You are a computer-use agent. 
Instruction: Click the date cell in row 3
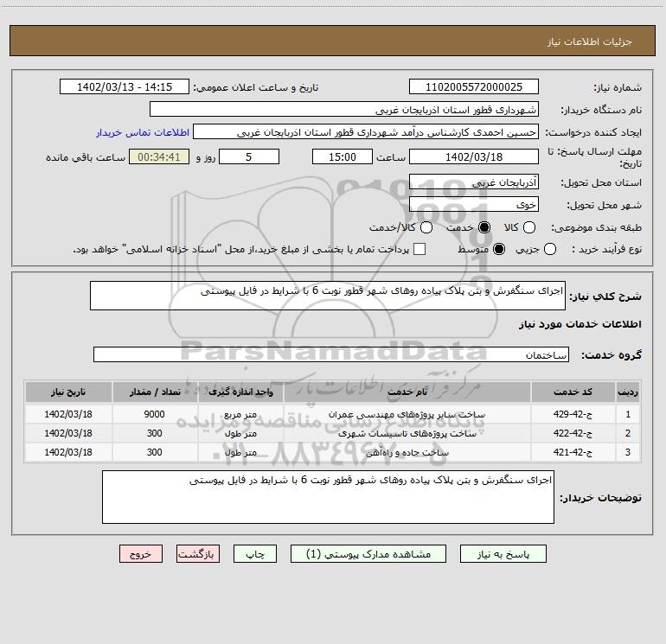68,453
